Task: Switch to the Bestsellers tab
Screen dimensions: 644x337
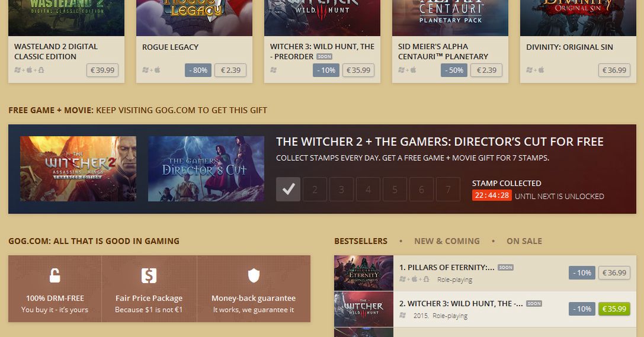Action: pos(361,241)
